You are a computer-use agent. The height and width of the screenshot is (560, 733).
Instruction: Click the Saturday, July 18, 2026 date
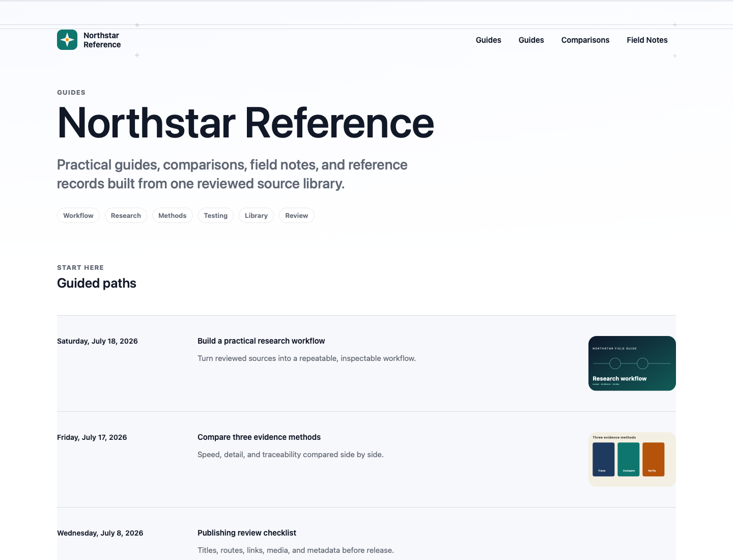click(x=97, y=341)
